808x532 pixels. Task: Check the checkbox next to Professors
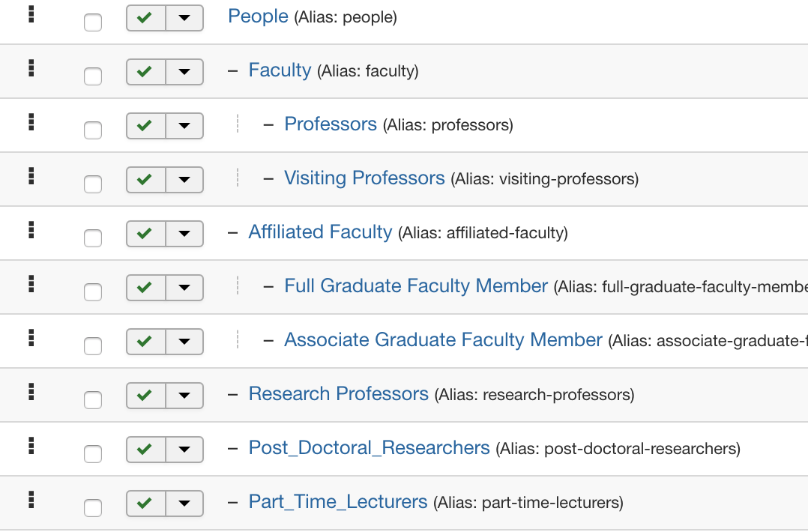[93, 130]
